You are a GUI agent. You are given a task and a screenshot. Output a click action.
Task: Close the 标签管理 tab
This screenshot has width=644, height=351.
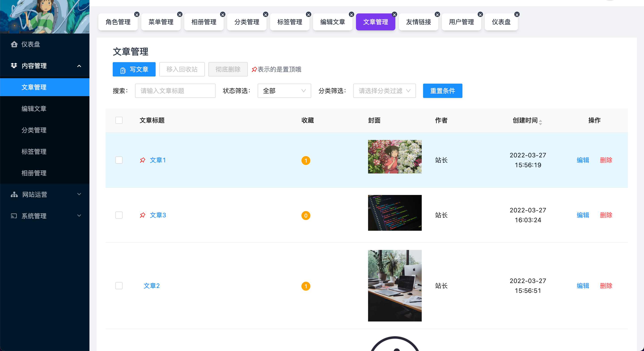(309, 15)
